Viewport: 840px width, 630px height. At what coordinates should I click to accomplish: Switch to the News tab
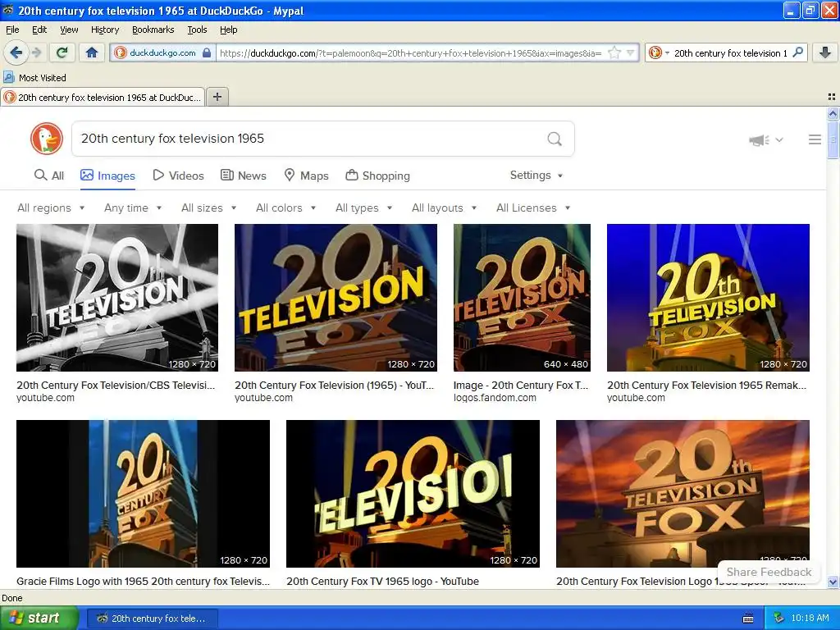[243, 176]
